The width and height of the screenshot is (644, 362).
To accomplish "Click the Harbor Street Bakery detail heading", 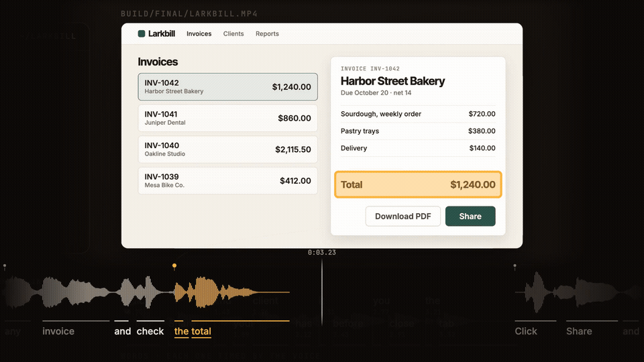I will 392,81.
